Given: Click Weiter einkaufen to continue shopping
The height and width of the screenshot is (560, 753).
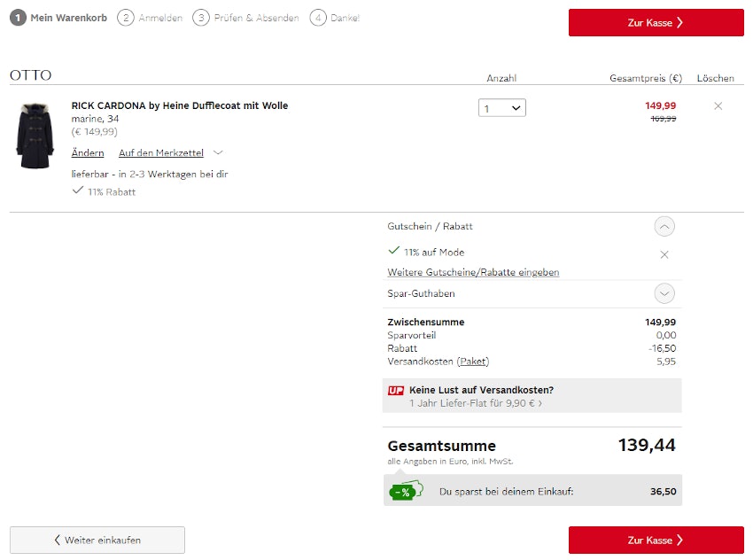Looking at the screenshot, I should click(97, 540).
